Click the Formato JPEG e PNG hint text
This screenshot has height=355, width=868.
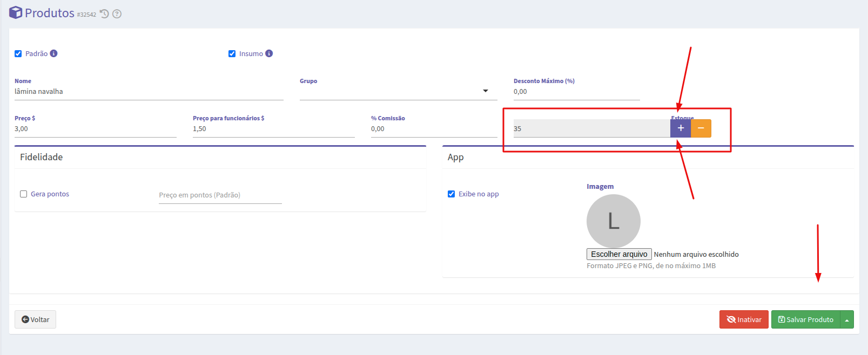(x=651, y=266)
